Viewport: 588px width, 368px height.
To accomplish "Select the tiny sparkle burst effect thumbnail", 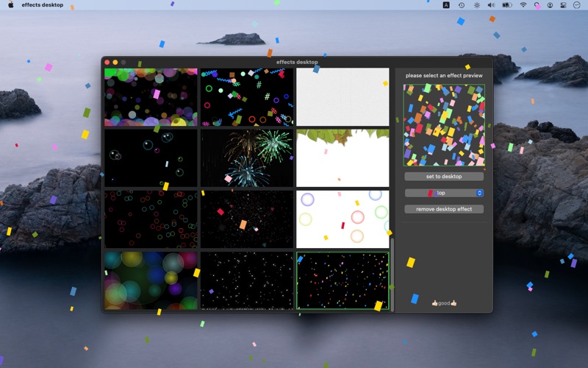I will (x=247, y=219).
